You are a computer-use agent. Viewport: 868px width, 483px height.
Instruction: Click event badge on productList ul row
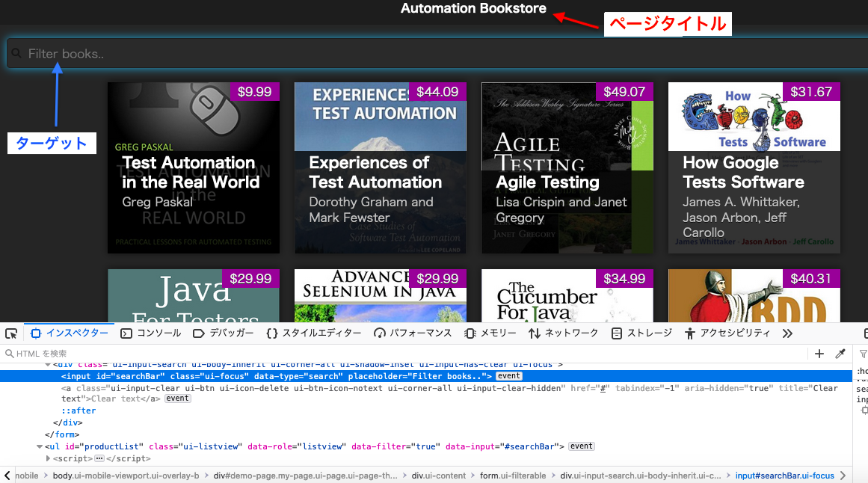coord(581,446)
